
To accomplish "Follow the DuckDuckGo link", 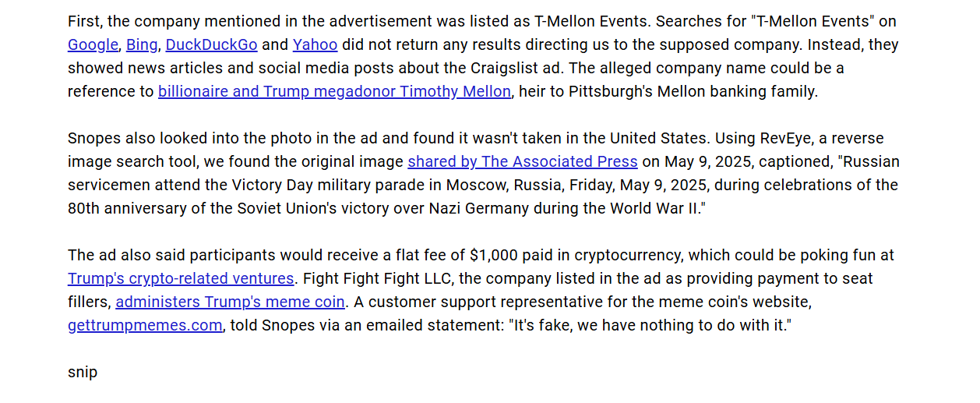I will (x=212, y=45).
